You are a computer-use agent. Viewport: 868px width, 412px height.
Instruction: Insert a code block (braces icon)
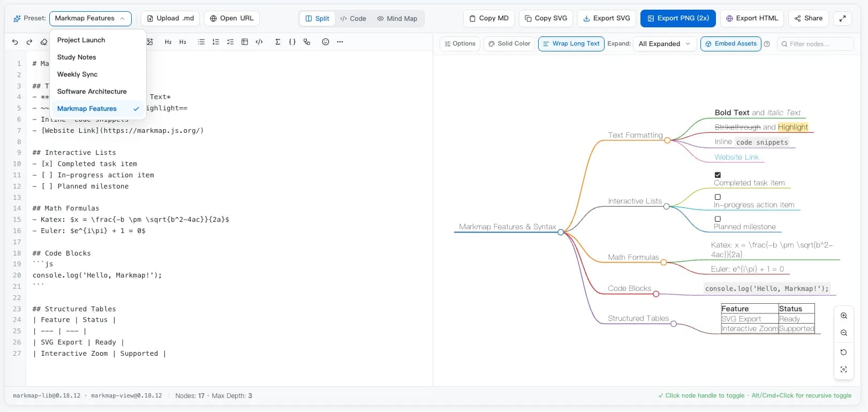pyautogui.click(x=292, y=42)
